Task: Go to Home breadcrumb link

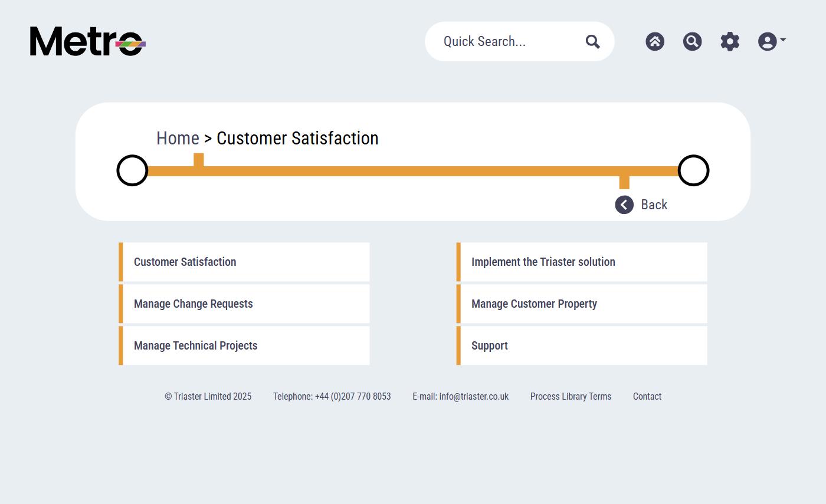Action: click(x=178, y=138)
